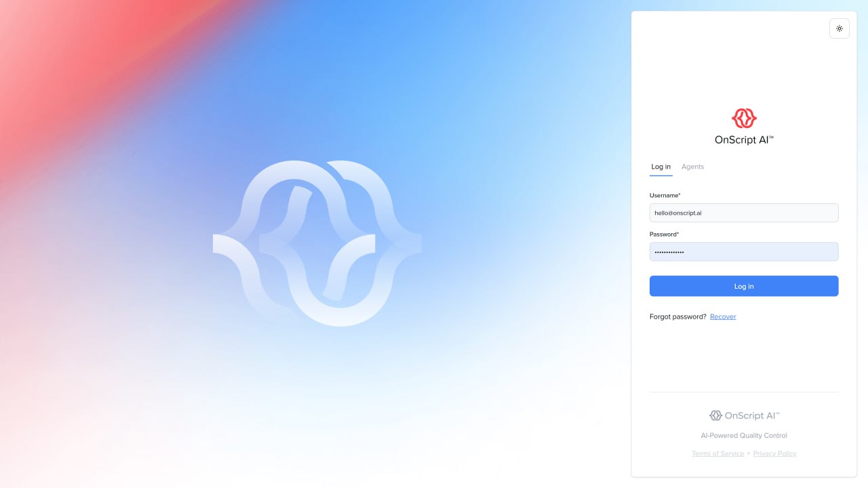Click the red OnScript AI logo icon
868x488 pixels.
click(x=744, y=119)
